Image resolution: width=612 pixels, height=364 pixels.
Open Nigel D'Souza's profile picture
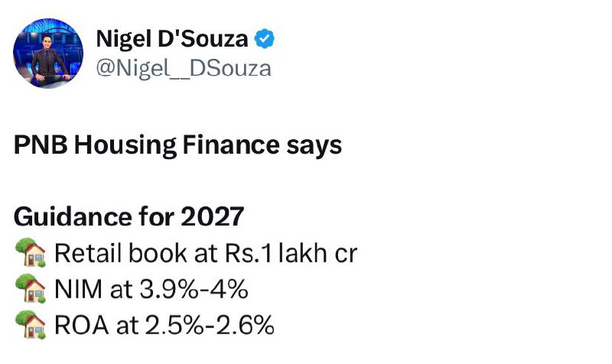point(48,53)
